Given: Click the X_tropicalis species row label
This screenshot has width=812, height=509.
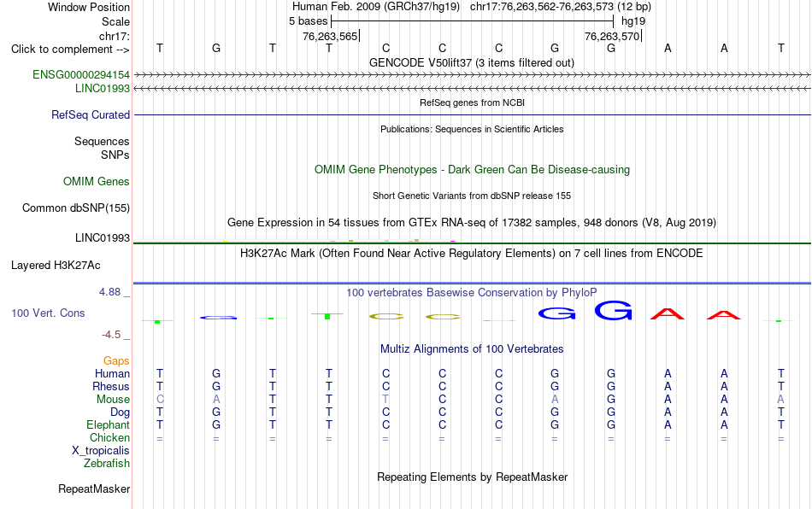Looking at the screenshot, I should [101, 451].
